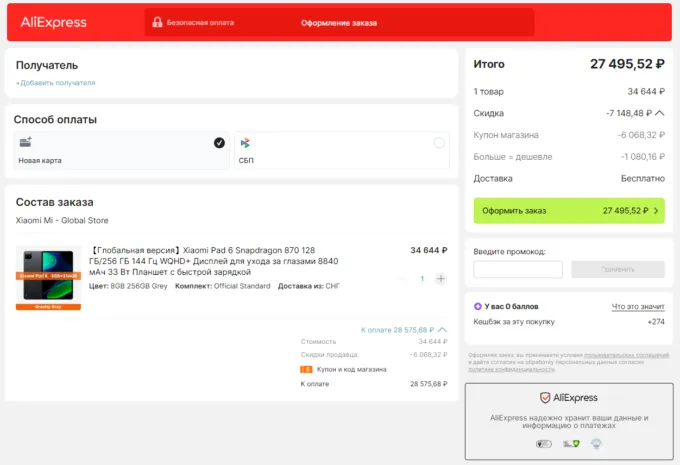Select "Новая карта" payment method
Viewport: 680px width, 465px height.
[120, 150]
